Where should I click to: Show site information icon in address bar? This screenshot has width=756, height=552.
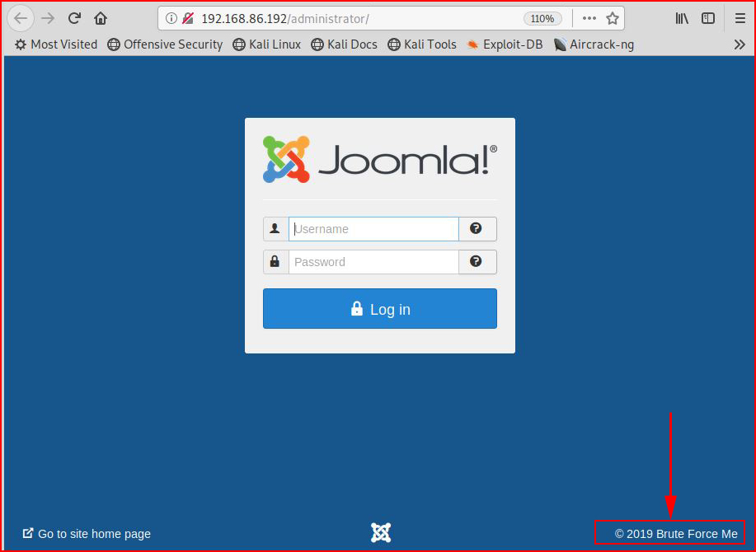point(171,18)
